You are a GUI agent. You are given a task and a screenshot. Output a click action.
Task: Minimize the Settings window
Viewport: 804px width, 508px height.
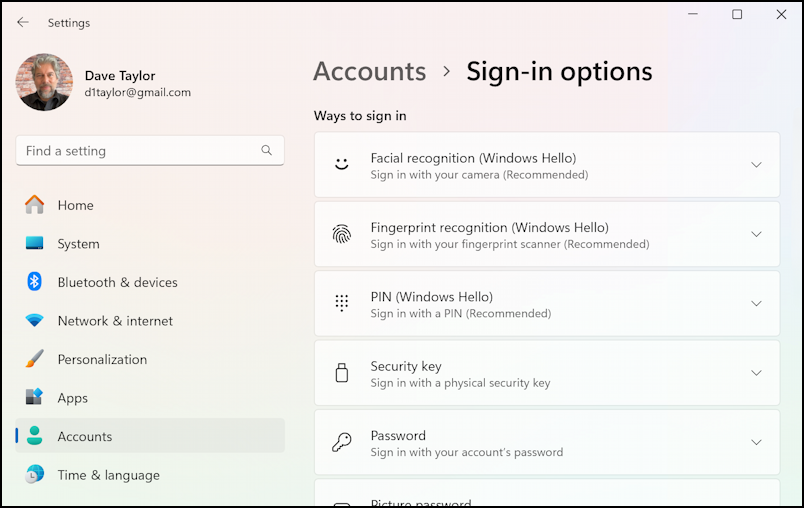pyautogui.click(x=693, y=14)
